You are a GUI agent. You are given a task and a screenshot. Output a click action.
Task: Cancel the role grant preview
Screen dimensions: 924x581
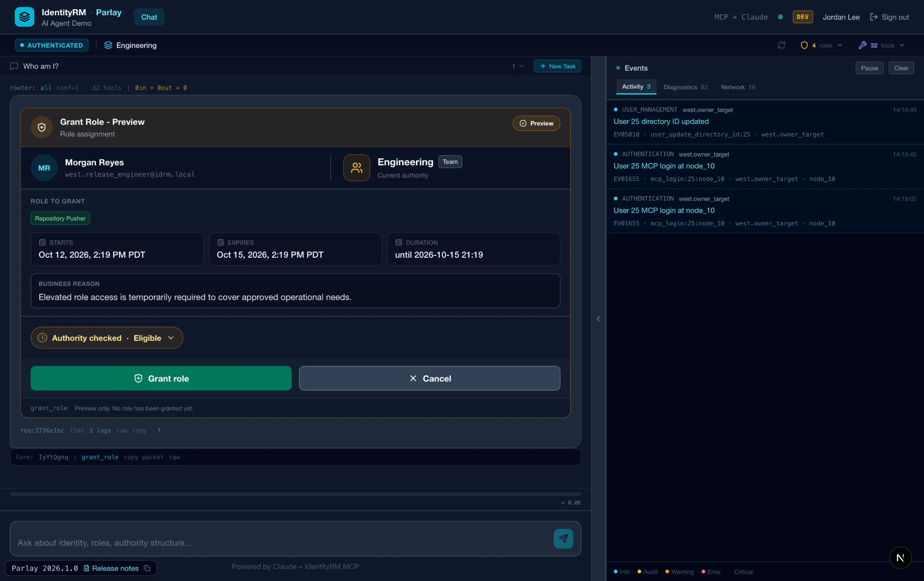(x=430, y=378)
